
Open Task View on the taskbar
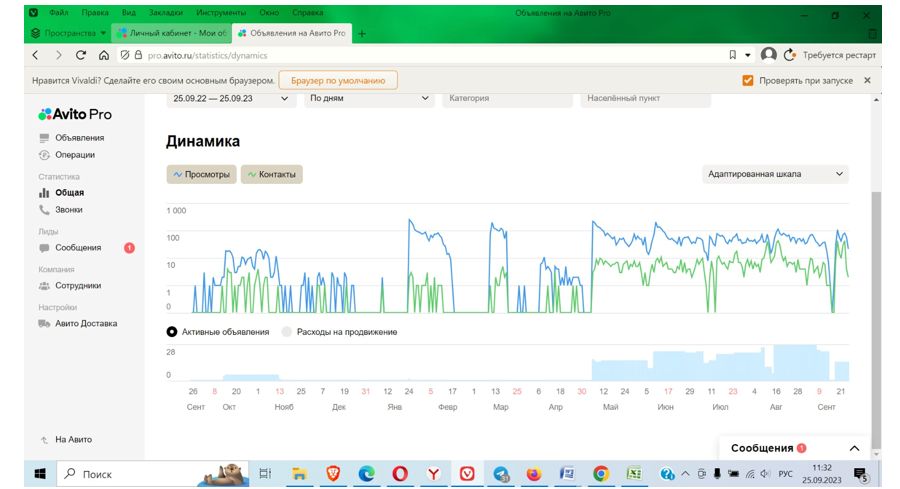[265, 474]
